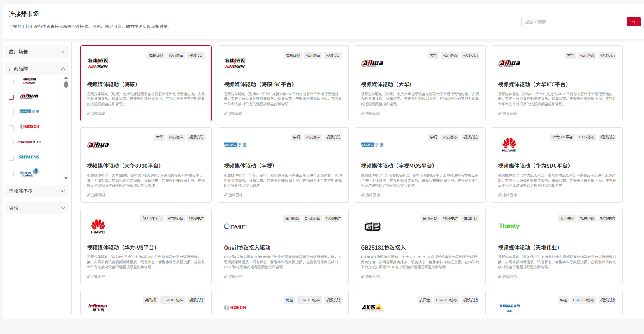
Task: Tick the Dahua brand checkbox
Action: [x=11, y=97]
